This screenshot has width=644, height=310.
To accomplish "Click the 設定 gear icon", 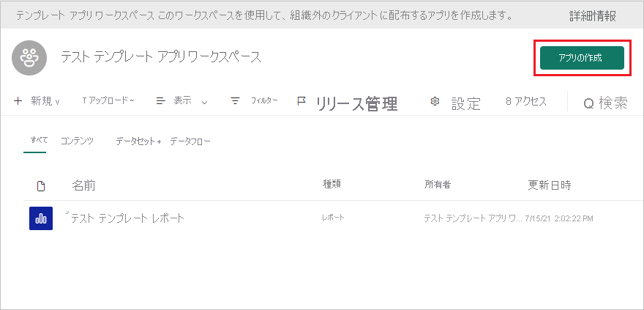I will point(435,101).
